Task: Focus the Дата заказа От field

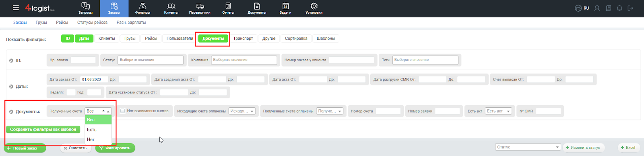Action: pos(94,79)
